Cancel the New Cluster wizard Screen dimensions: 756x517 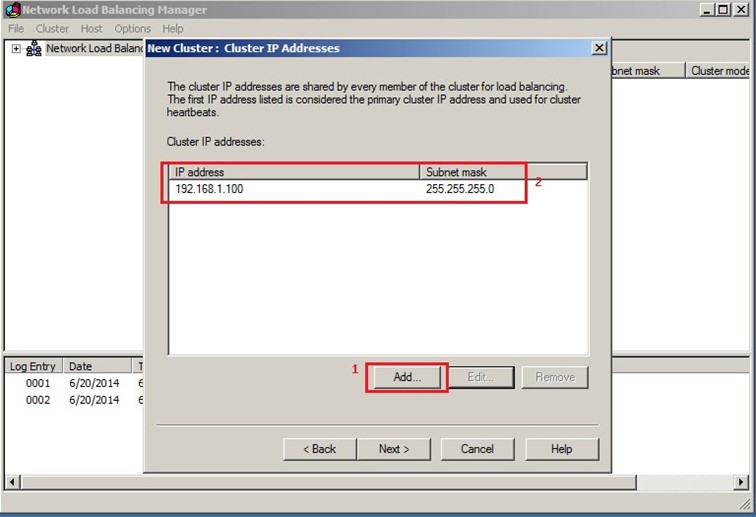pos(477,449)
